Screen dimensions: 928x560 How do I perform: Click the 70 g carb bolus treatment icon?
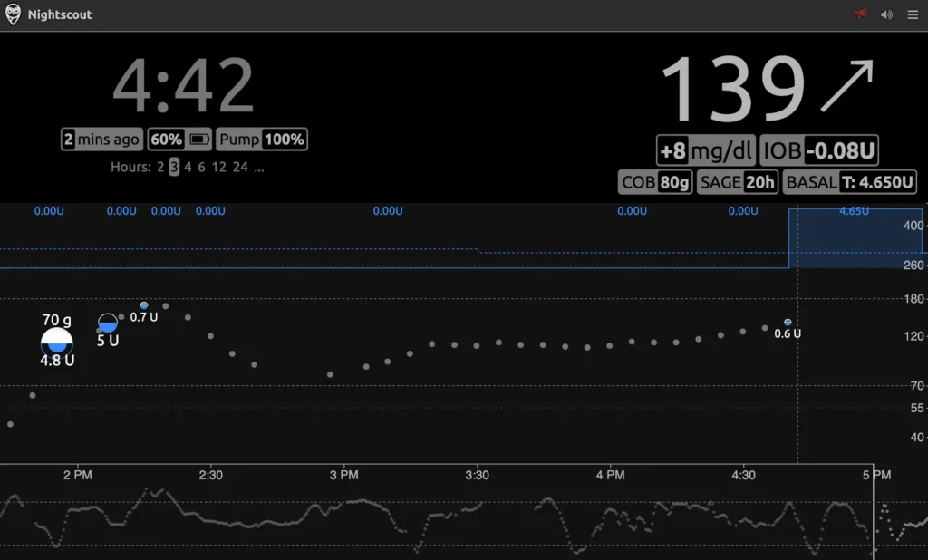point(57,342)
